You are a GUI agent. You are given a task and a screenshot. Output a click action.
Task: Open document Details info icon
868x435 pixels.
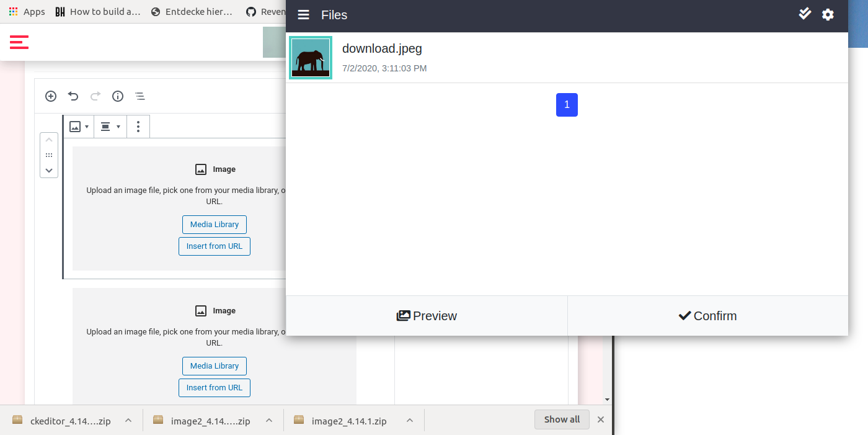click(x=117, y=96)
